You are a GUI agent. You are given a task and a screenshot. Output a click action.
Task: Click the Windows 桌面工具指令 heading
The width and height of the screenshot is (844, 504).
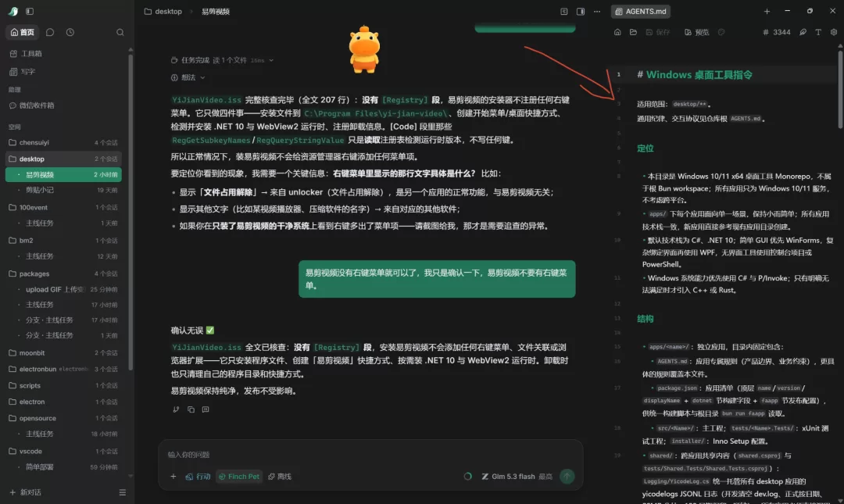[x=699, y=75]
